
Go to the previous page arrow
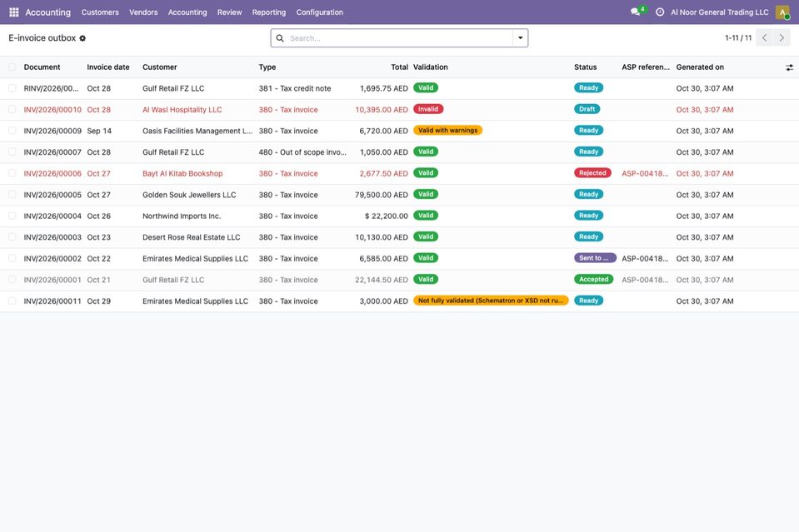tap(764, 37)
